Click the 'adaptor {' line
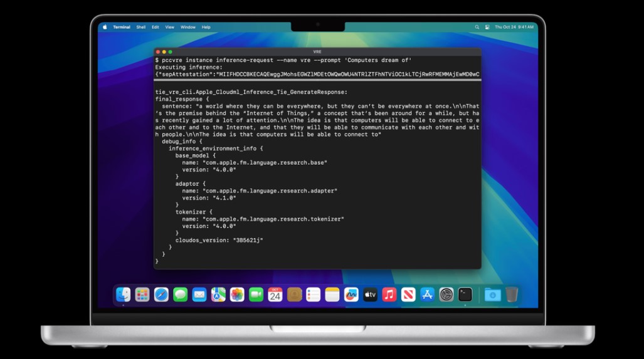644x359 pixels. pos(190,184)
